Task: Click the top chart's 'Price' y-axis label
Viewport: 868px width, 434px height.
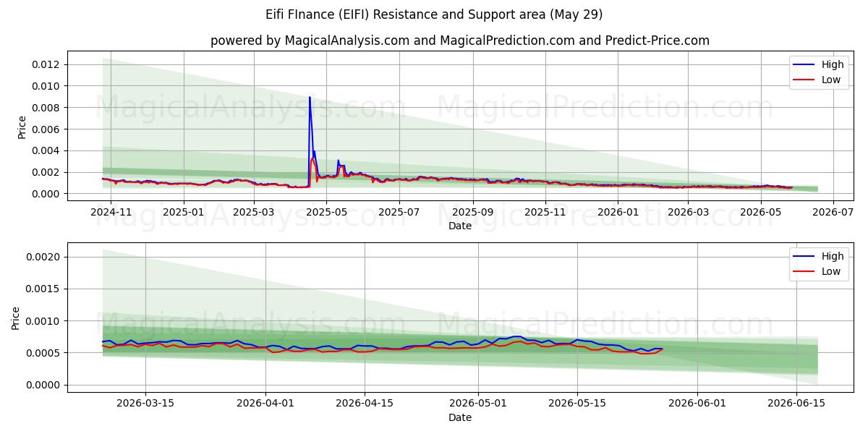Action: point(22,127)
